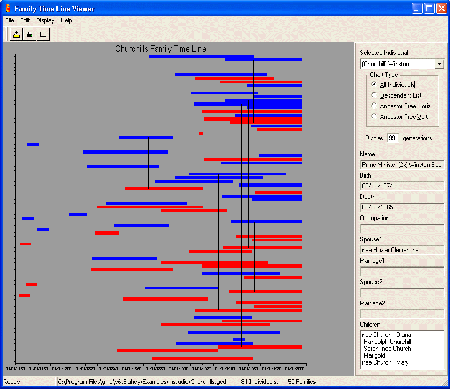The image size is (450, 389).
Task: Click the middle toolbar icon with green dot
Action: click(30, 34)
